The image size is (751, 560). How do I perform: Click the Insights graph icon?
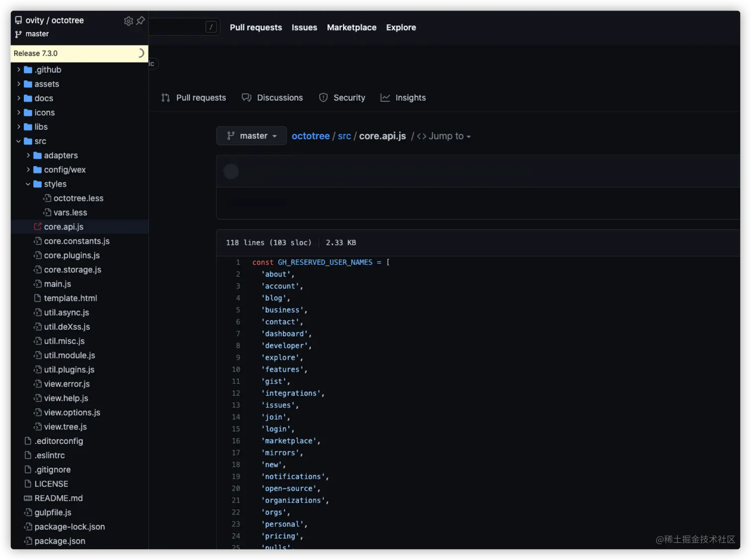[x=385, y=98]
